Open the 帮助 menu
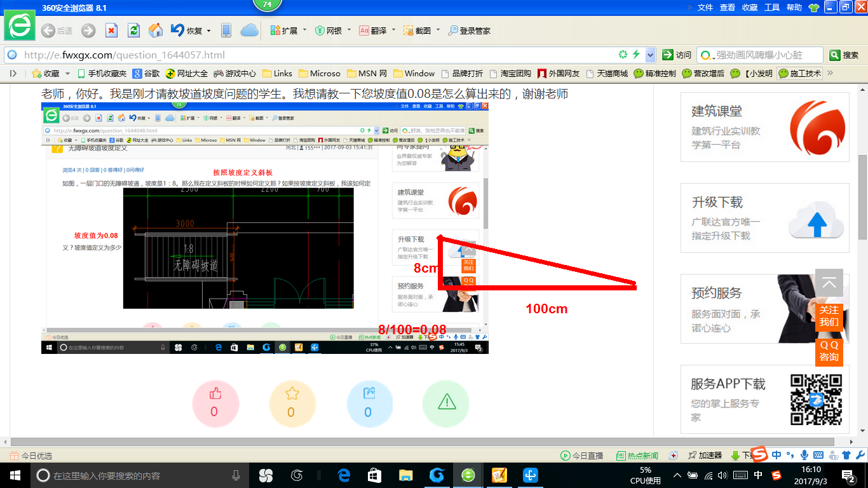868x488 pixels. tap(794, 8)
